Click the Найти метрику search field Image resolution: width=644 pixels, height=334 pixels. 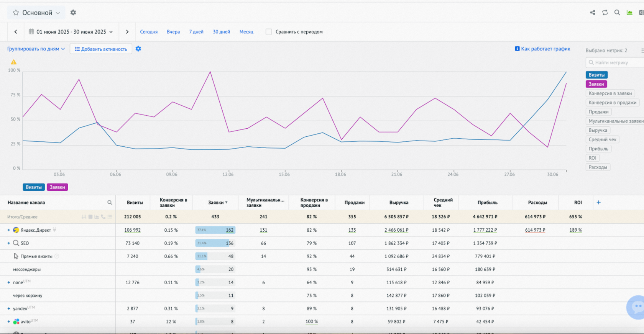coord(615,62)
